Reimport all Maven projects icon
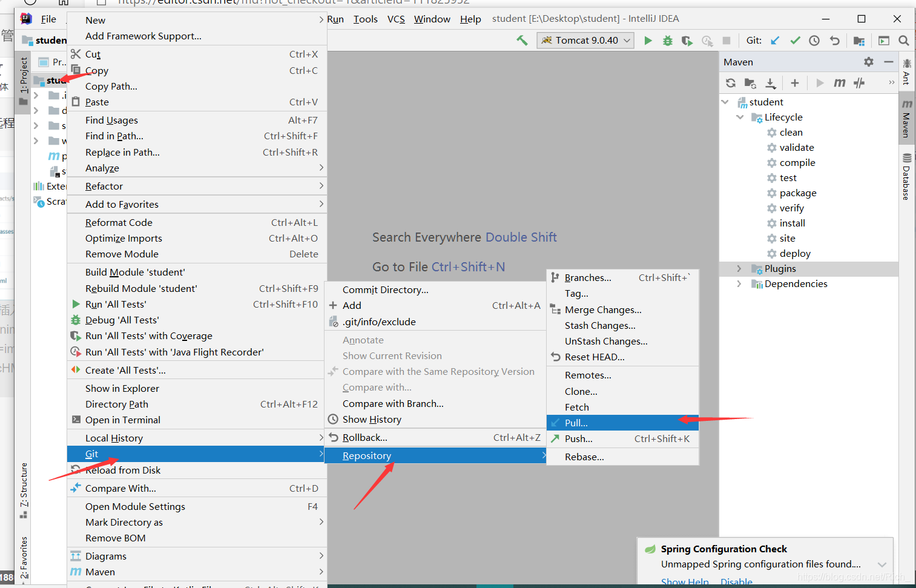The width and height of the screenshot is (916, 588). point(731,83)
